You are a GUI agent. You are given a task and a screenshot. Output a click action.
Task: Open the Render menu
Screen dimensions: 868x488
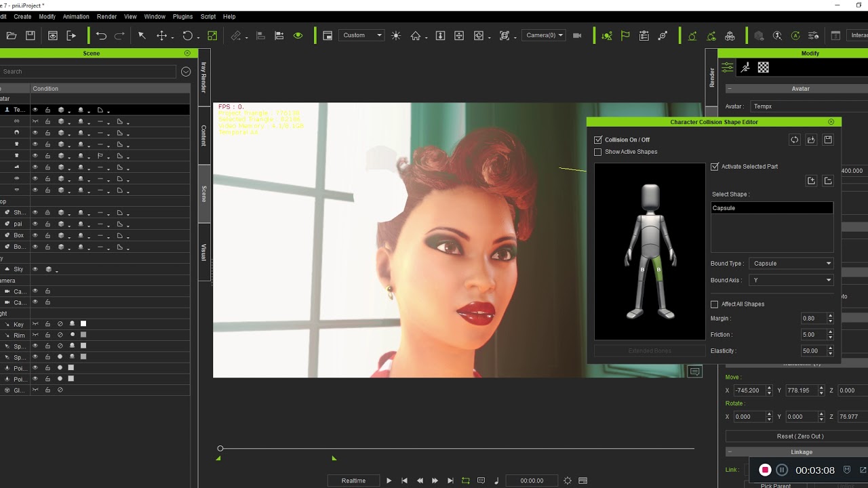106,16
